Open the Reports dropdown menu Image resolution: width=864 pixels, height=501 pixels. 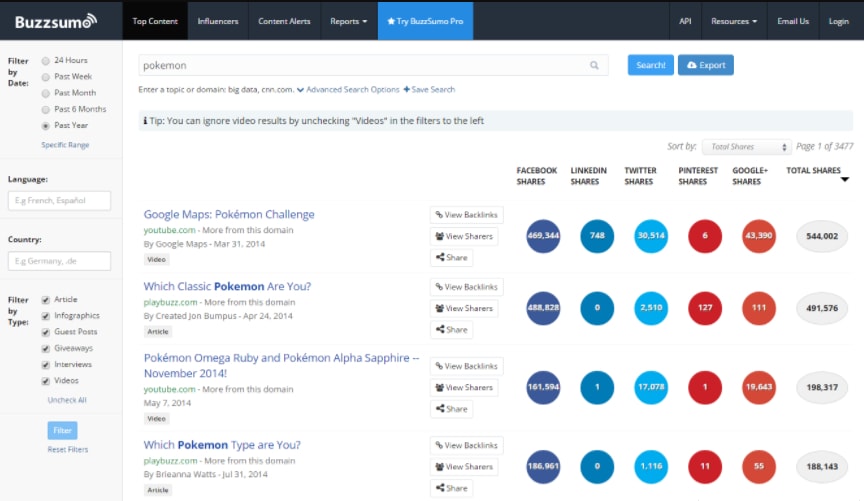(x=348, y=21)
